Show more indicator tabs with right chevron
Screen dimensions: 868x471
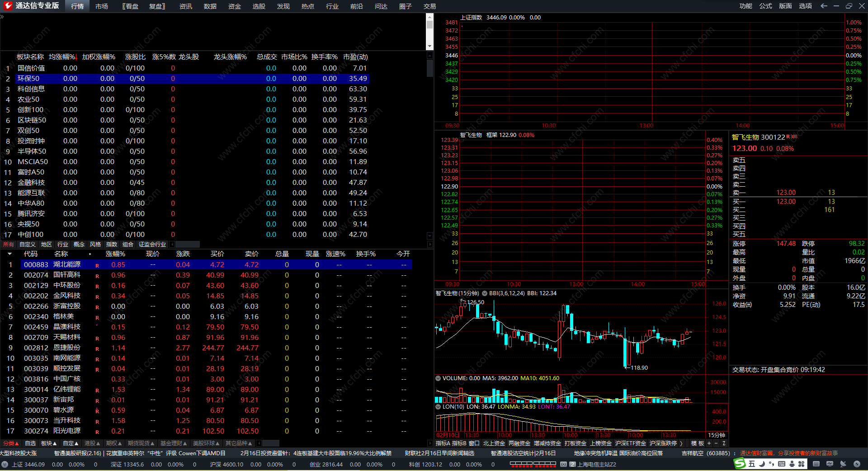[x=681, y=443]
